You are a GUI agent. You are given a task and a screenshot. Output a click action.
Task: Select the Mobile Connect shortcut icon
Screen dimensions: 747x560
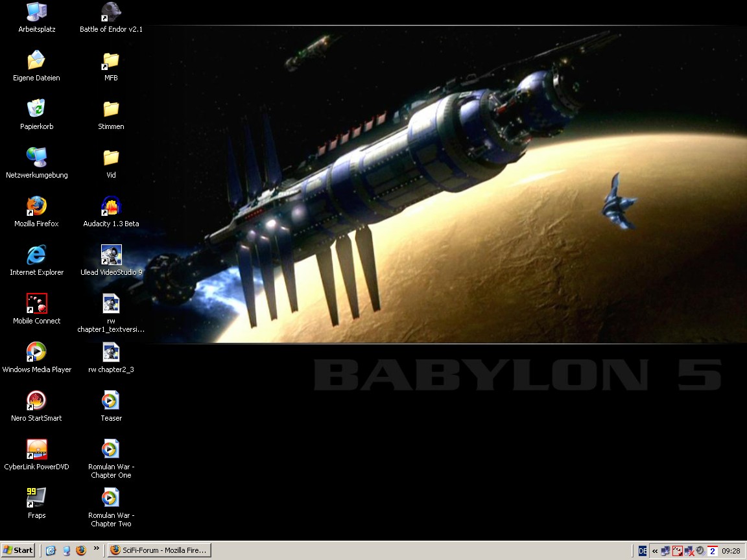36,304
